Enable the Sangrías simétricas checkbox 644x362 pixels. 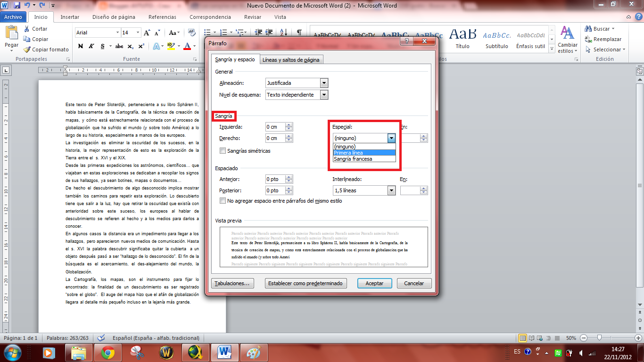223,151
